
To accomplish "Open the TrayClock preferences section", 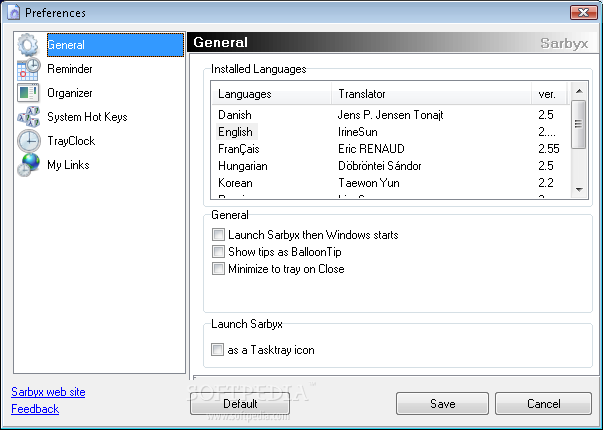I will pos(71,141).
